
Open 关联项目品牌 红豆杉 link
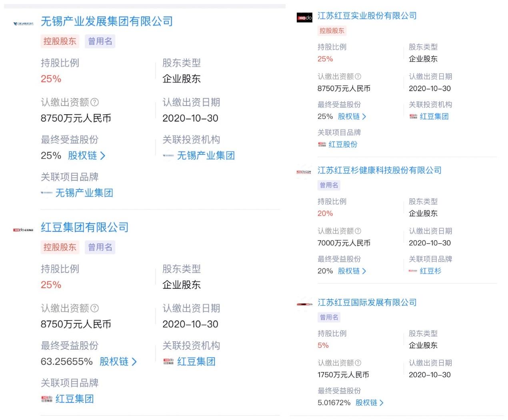pos(430,271)
